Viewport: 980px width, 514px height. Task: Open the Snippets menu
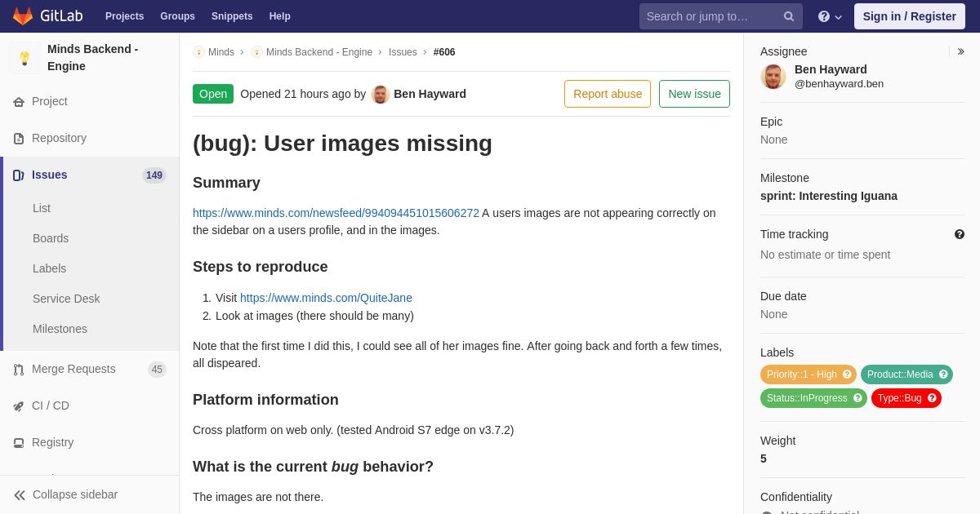click(x=232, y=16)
